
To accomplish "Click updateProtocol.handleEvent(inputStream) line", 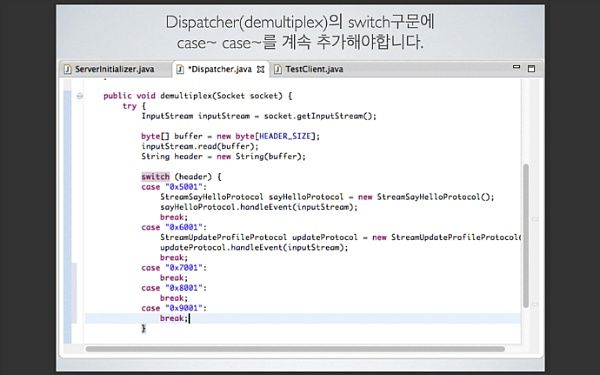I will (254, 248).
